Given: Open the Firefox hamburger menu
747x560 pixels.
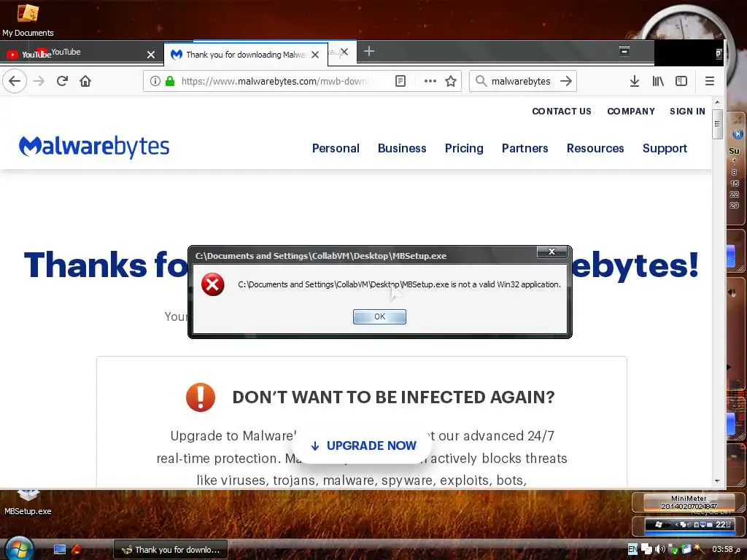Looking at the screenshot, I should tap(709, 81).
